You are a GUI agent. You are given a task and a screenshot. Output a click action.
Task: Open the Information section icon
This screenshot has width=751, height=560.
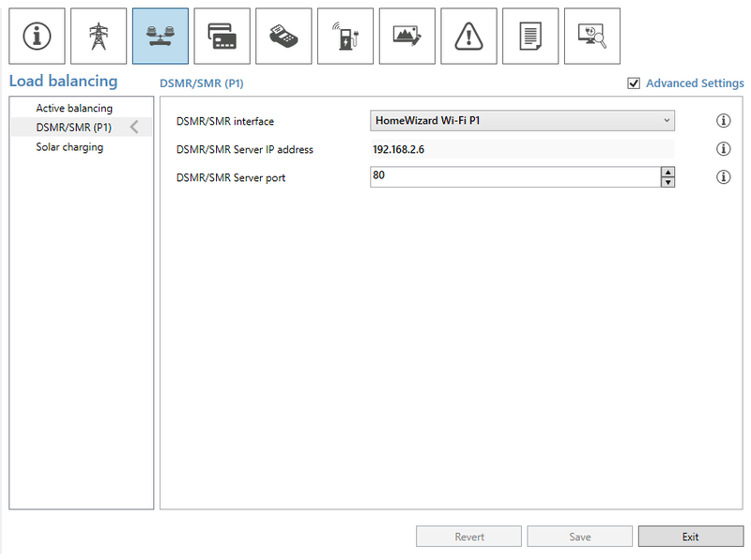[x=37, y=36]
